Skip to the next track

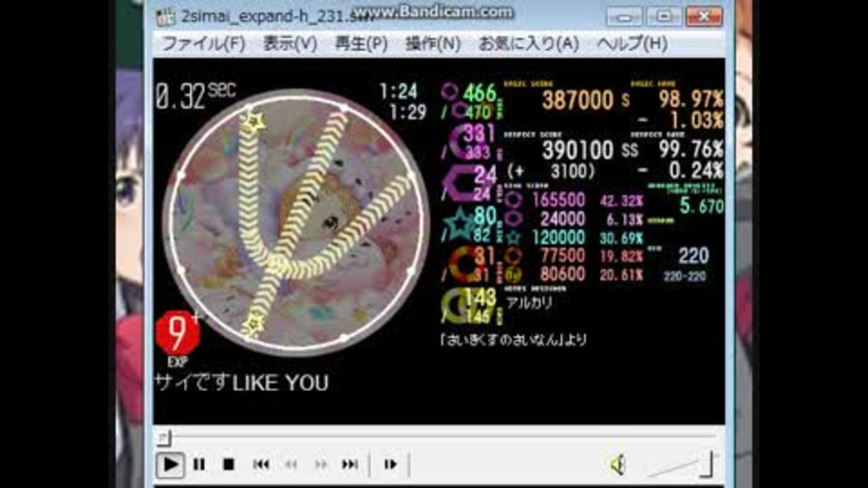click(x=350, y=465)
